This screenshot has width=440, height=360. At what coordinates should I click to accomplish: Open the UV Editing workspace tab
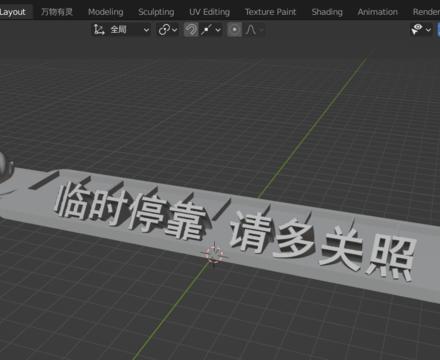point(209,12)
